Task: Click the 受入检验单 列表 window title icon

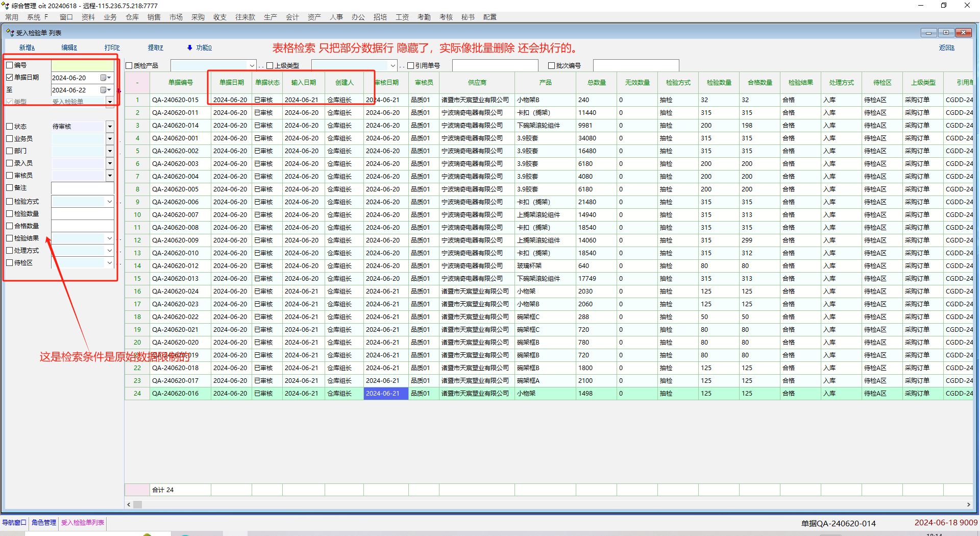Action: pyautogui.click(x=10, y=33)
